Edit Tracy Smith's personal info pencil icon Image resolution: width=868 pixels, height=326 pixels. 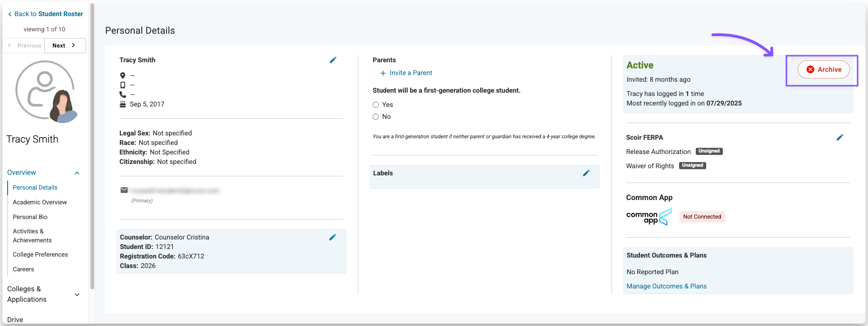click(x=333, y=60)
